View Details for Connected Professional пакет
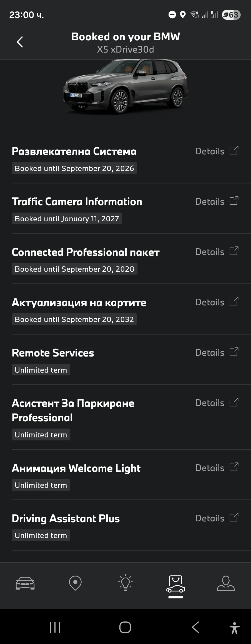The width and height of the screenshot is (251, 644). (x=210, y=252)
